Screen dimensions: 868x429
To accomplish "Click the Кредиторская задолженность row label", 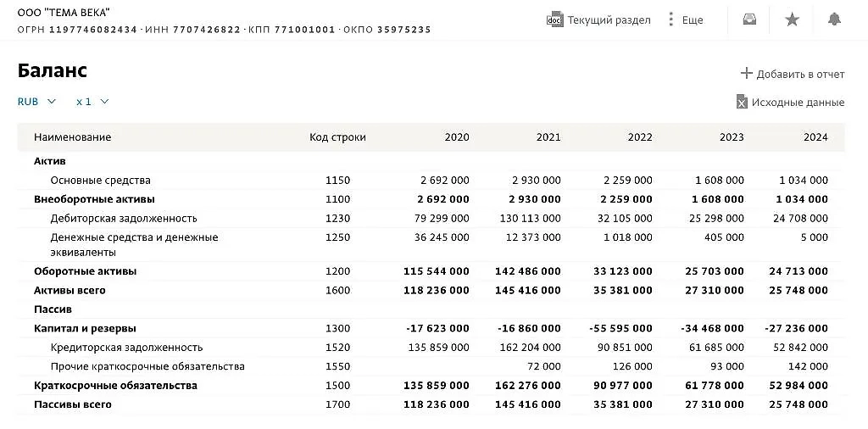I will point(126,348).
